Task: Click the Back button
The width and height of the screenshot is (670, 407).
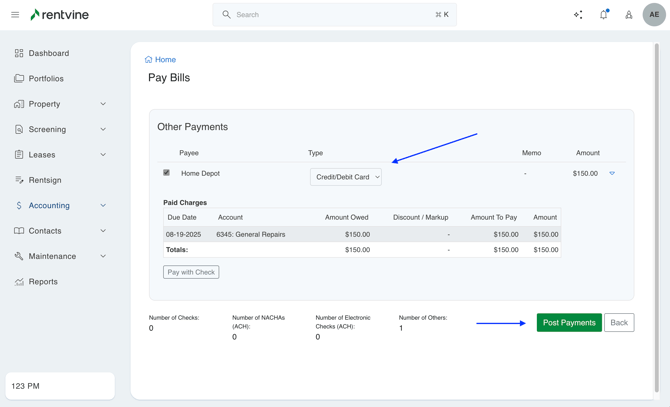Action: [619, 323]
